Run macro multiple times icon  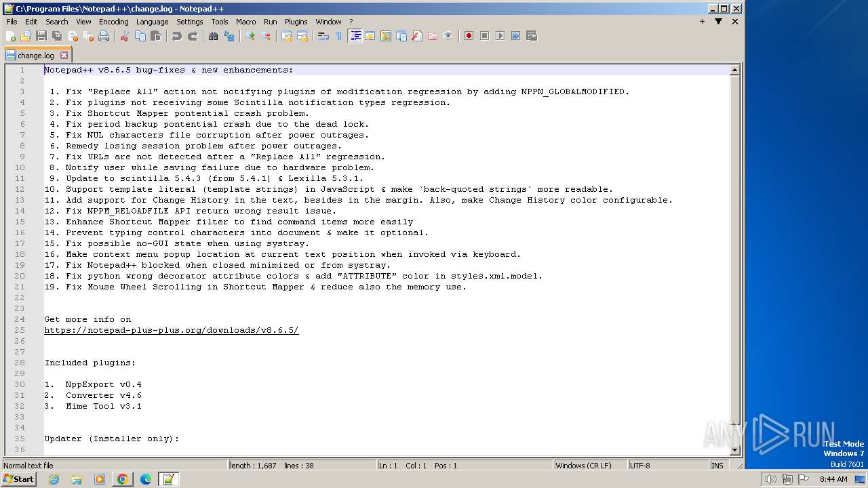(x=516, y=36)
